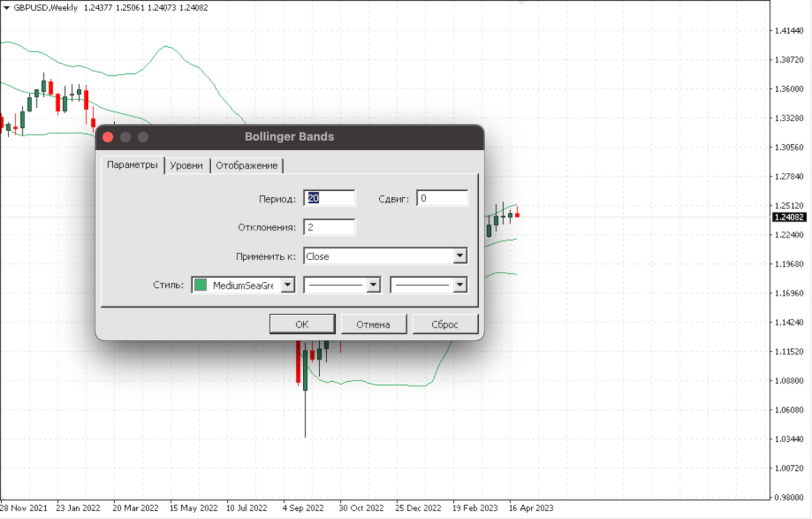Hit the Сброс reset button
The height and width of the screenshot is (519, 812).
click(445, 325)
